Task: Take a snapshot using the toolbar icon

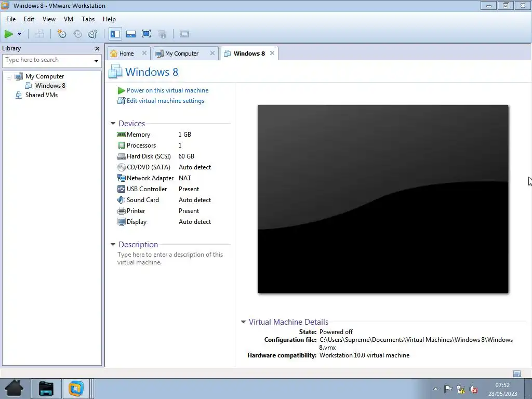Action: click(62, 34)
